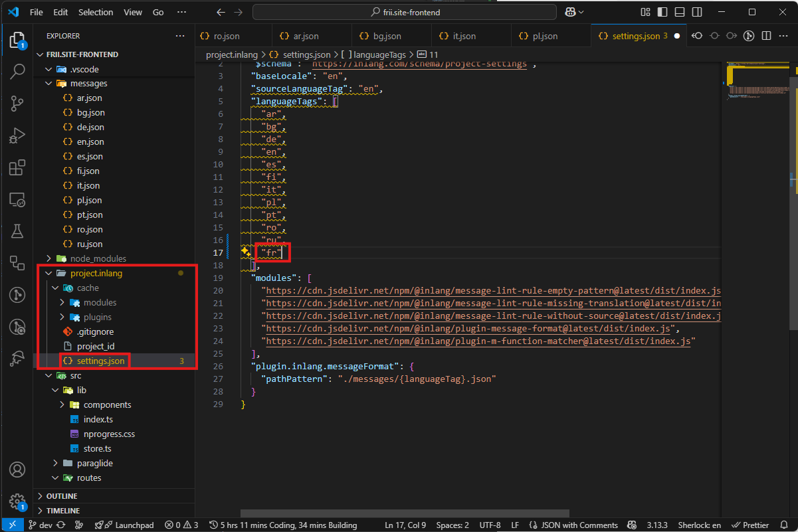Open the GitLens icon in activity bar
Image resolution: width=798 pixels, height=532 pixels.
coord(17,295)
